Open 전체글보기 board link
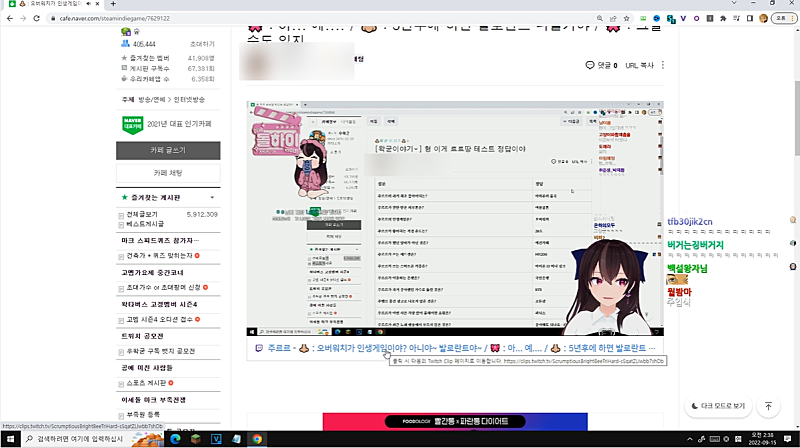Image resolution: width=800 pixels, height=448 pixels. [x=142, y=214]
